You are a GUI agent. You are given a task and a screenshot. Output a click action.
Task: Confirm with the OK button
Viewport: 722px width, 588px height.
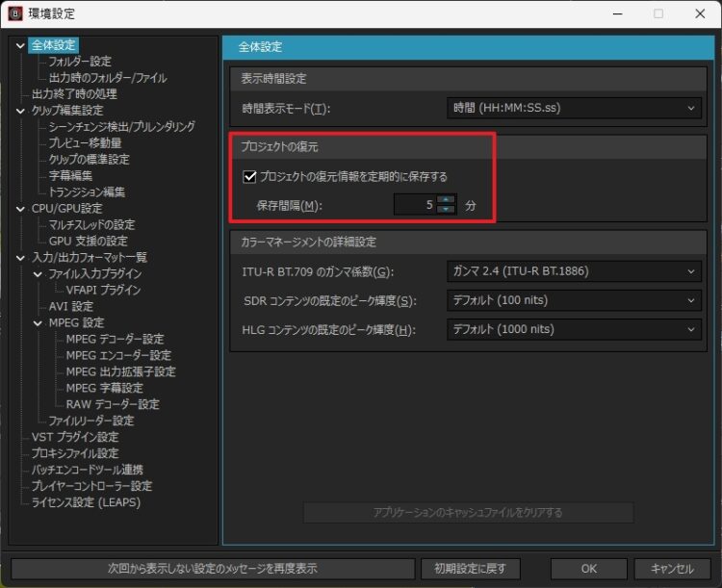pyautogui.click(x=589, y=569)
